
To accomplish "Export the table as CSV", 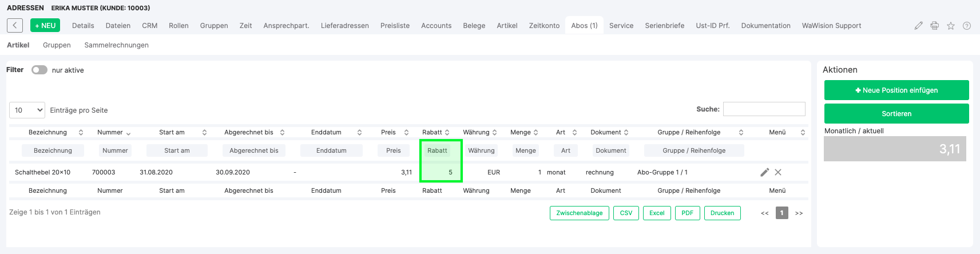I will click(626, 213).
